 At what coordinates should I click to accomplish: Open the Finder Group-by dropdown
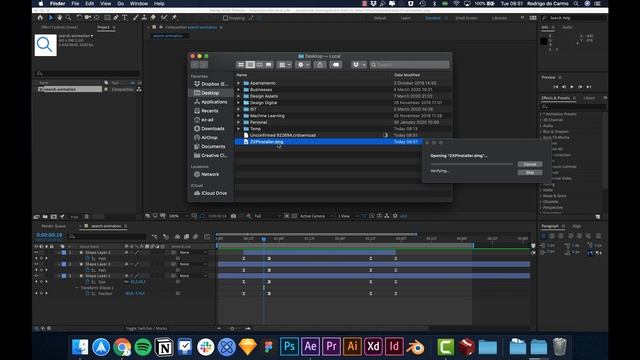pyautogui.click(x=284, y=64)
